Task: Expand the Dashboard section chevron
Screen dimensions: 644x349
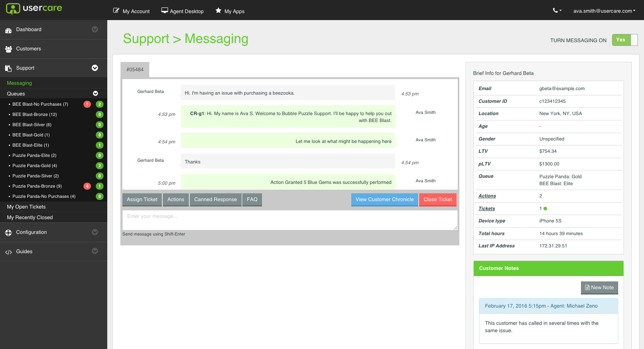Action: click(x=95, y=29)
